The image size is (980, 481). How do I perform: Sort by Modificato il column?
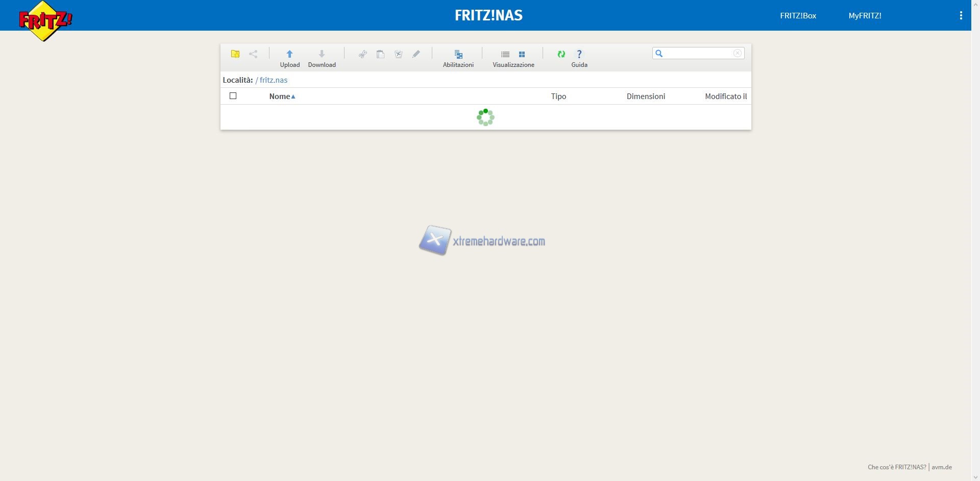(x=725, y=97)
